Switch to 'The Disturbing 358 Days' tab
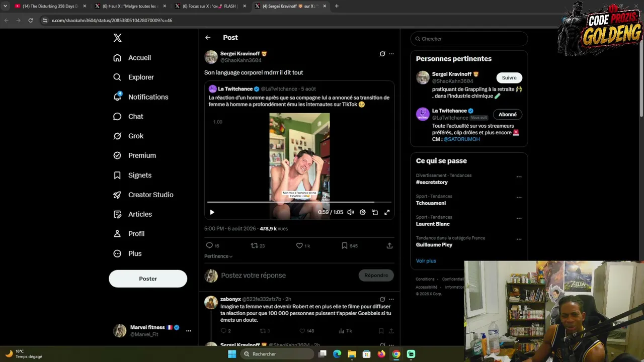The height and width of the screenshot is (362, 644). [x=50, y=6]
